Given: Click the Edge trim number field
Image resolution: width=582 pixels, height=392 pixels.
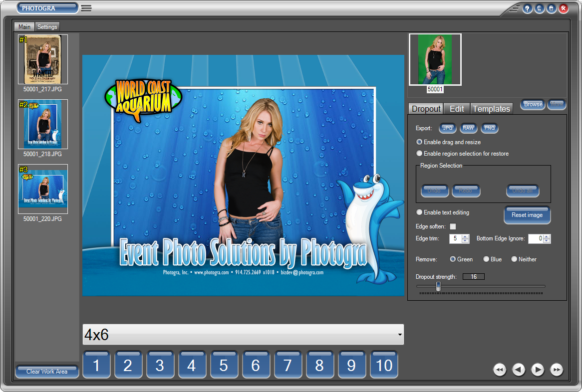Looking at the screenshot, I should pyautogui.click(x=456, y=238).
